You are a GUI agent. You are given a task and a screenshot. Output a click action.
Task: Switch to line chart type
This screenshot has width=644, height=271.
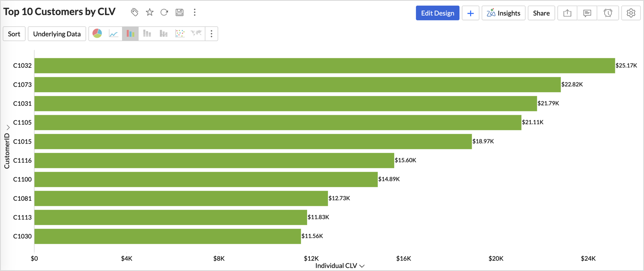tap(114, 34)
